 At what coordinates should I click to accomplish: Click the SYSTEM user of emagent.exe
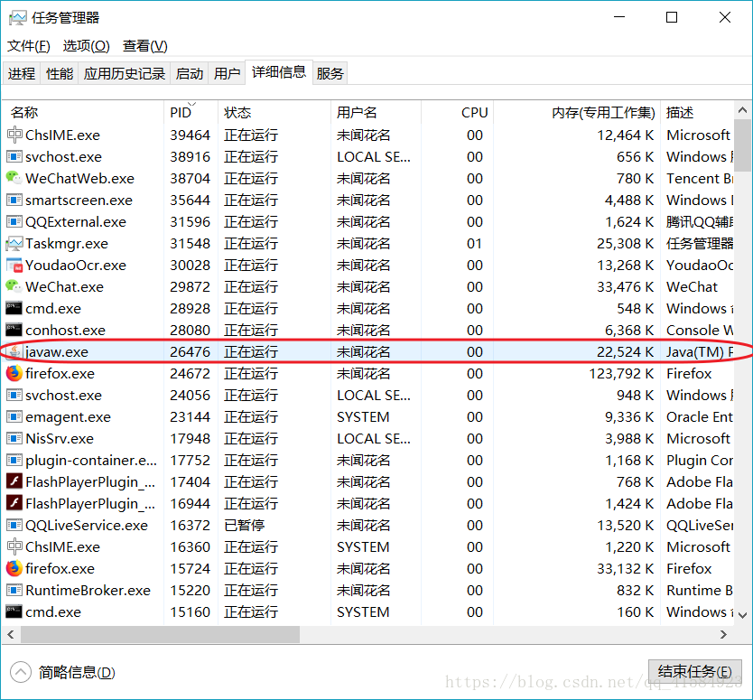point(363,416)
